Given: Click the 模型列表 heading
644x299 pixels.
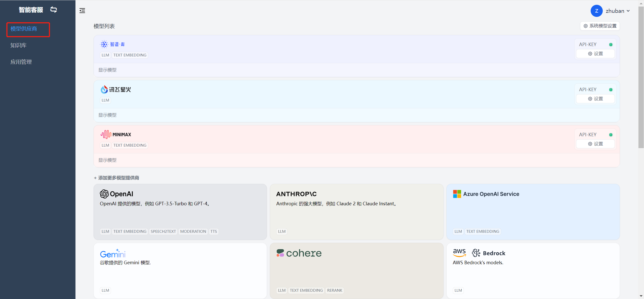Looking at the screenshot, I should tap(104, 26).
